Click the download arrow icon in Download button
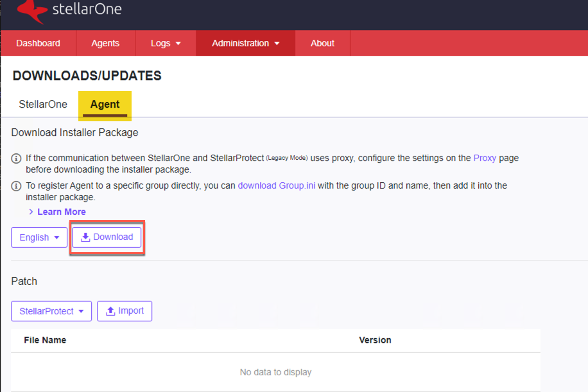 85,237
